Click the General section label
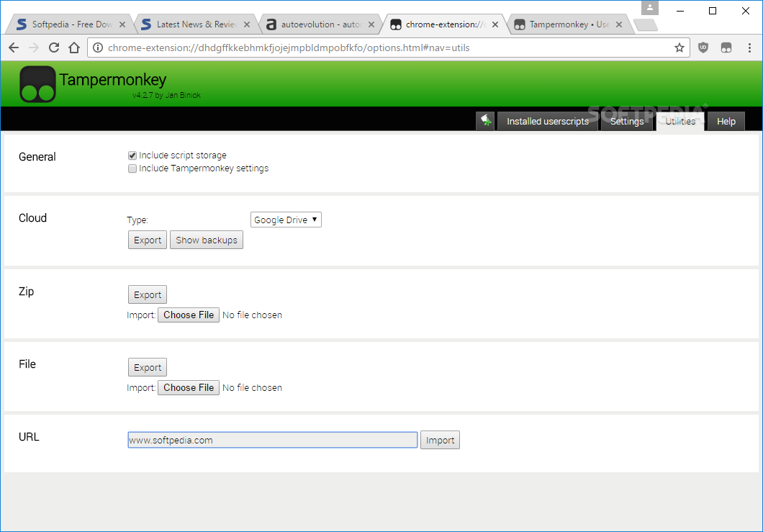The image size is (763, 532). pos(37,157)
